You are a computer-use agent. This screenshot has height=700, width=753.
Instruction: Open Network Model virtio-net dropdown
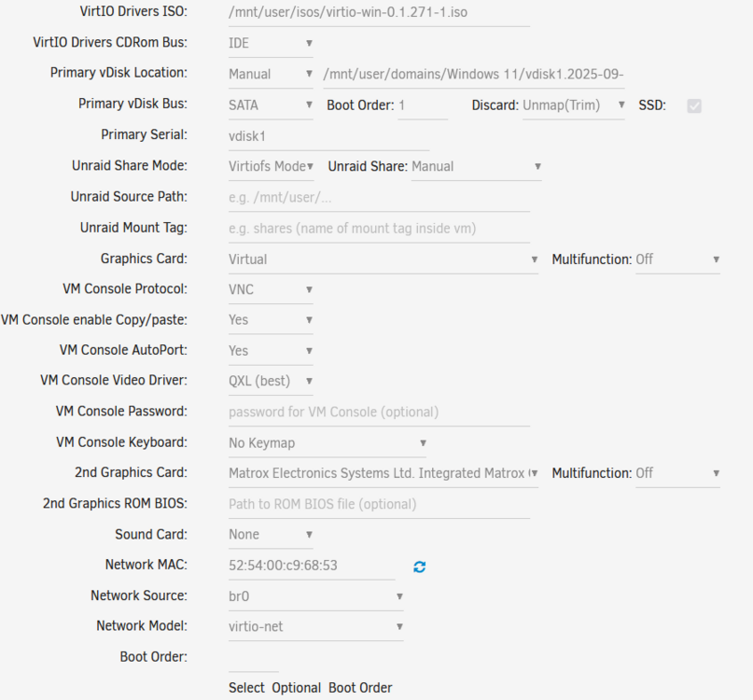316,627
